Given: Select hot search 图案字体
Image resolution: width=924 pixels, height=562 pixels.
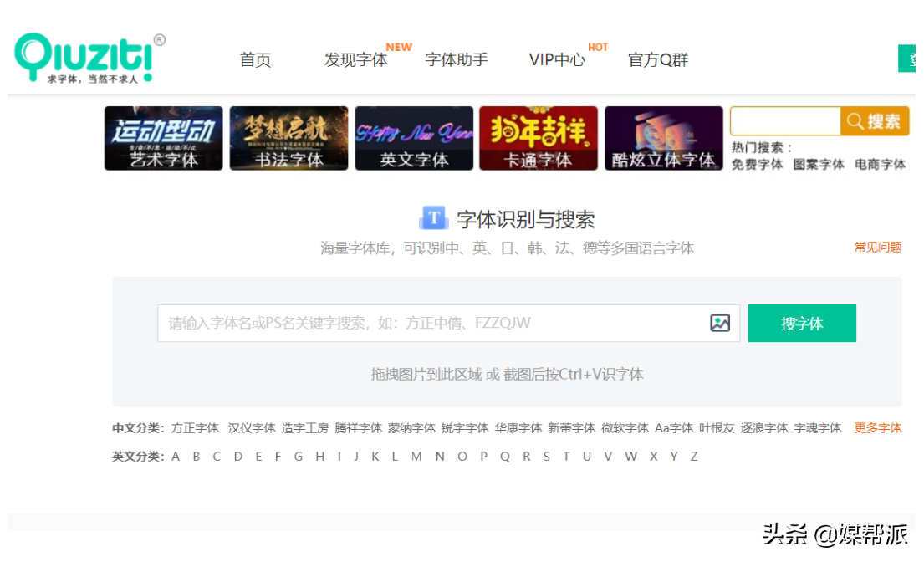Looking at the screenshot, I should tap(819, 165).
